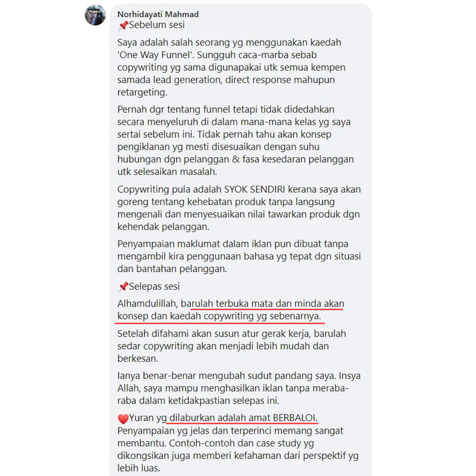Click the 'Selepas sesi' heading text

[x=154, y=286]
